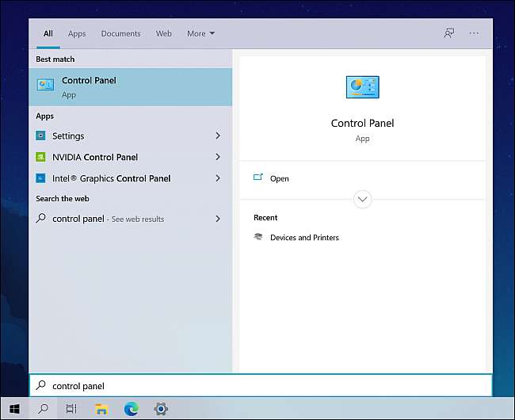The height and width of the screenshot is (420, 515).
Task: Launch File Explorer from the taskbar
Action: point(101,409)
